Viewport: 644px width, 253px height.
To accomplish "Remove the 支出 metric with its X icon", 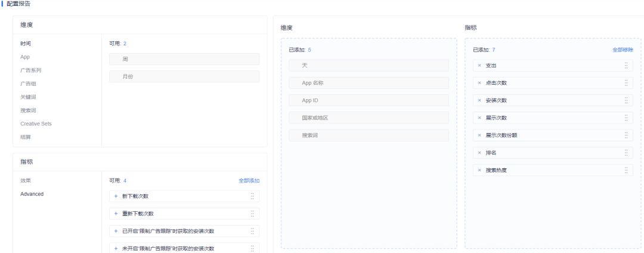I will pos(479,65).
